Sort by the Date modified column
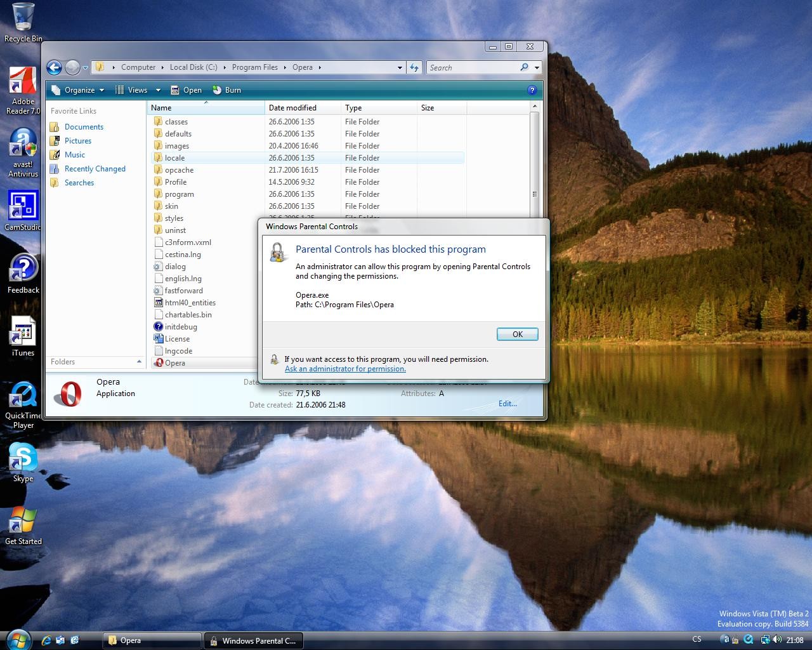Image resolution: width=812 pixels, height=650 pixels. click(x=303, y=108)
